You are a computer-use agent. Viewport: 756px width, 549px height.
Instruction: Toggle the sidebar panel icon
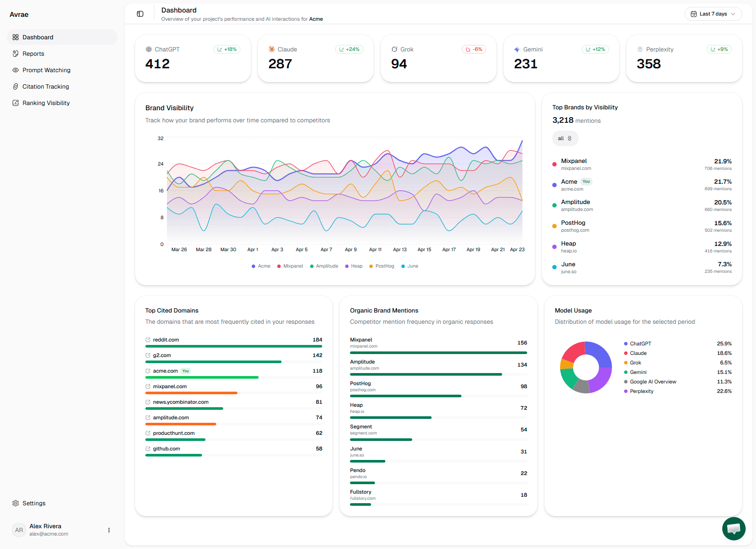pyautogui.click(x=140, y=14)
